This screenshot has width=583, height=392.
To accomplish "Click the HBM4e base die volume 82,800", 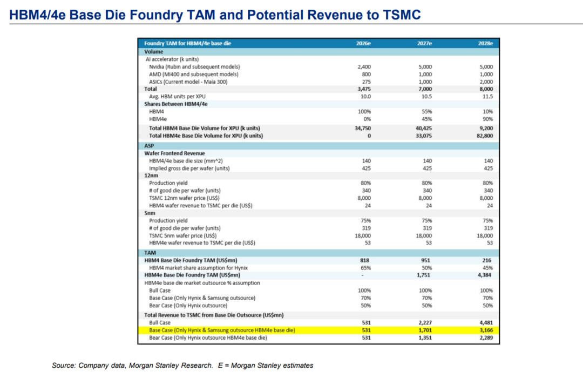I will click(484, 136).
